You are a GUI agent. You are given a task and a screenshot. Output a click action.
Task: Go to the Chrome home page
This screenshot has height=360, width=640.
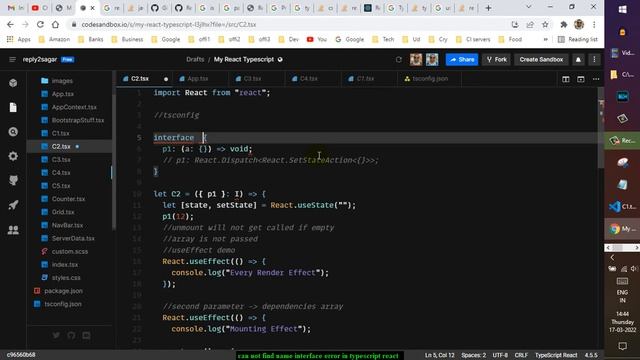point(55,24)
